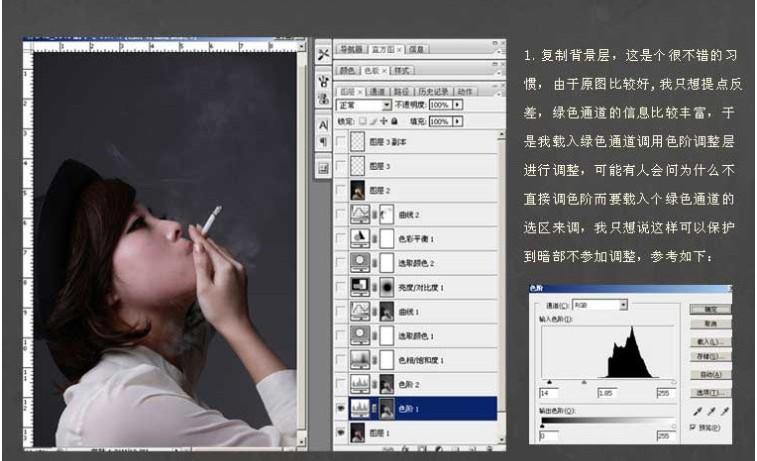Open the Character panel icon
757x461 pixels.
tap(323, 125)
